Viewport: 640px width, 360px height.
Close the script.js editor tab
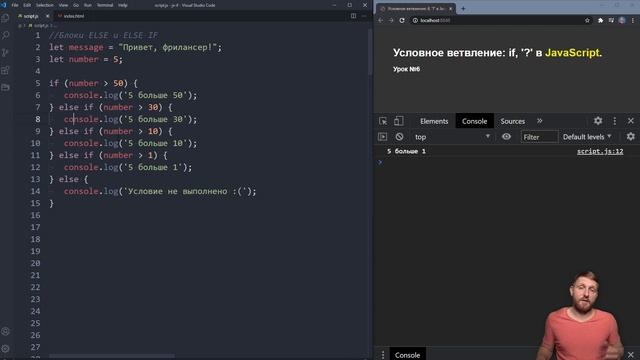click(x=47, y=16)
